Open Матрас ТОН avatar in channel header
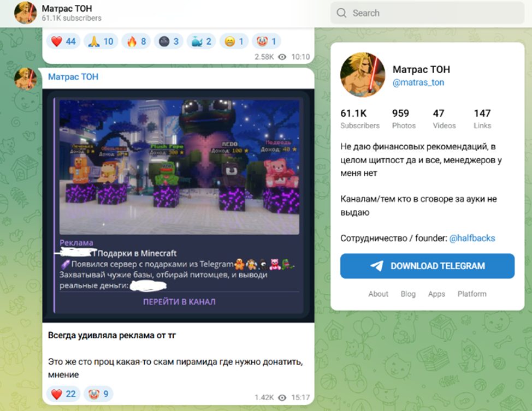The height and width of the screenshot is (411, 532). [25, 13]
